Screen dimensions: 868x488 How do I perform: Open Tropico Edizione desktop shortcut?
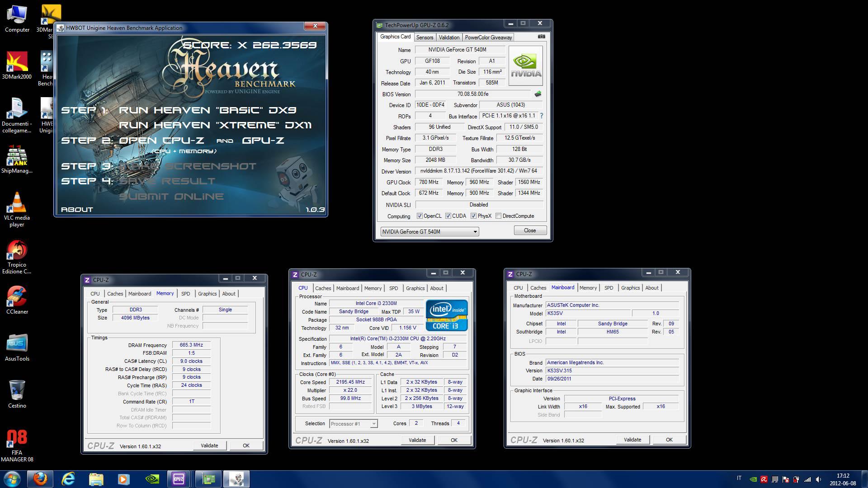click(17, 257)
